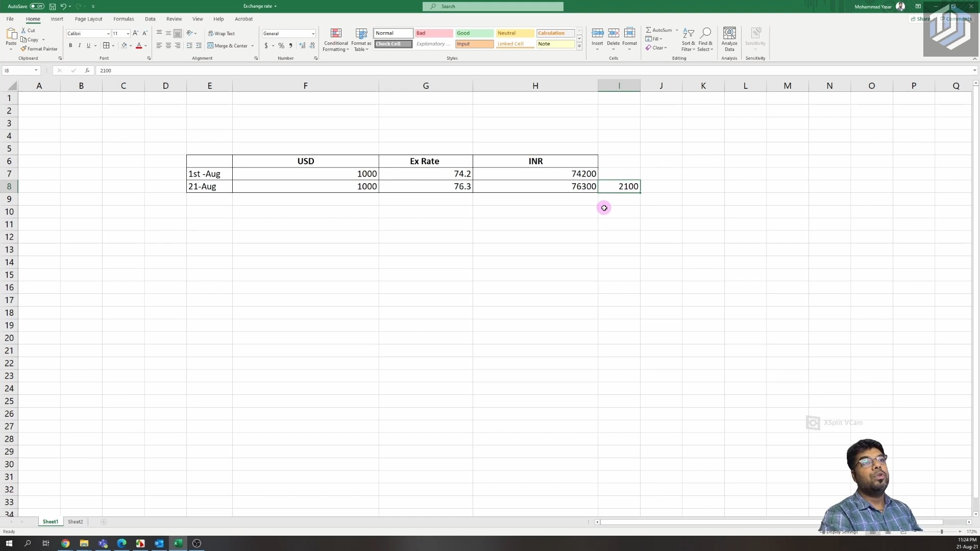Toggle Merge & Center

click(228, 46)
